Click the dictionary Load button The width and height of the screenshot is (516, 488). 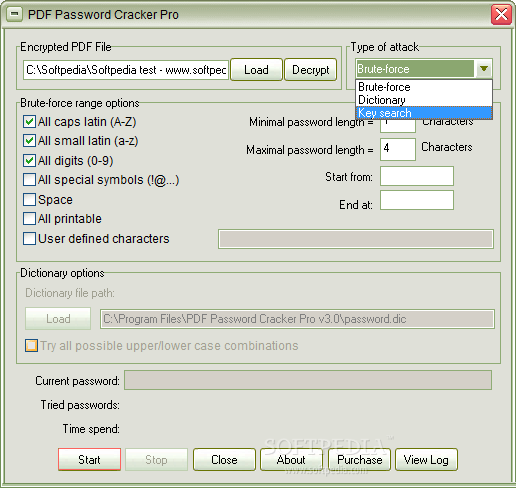point(58,319)
